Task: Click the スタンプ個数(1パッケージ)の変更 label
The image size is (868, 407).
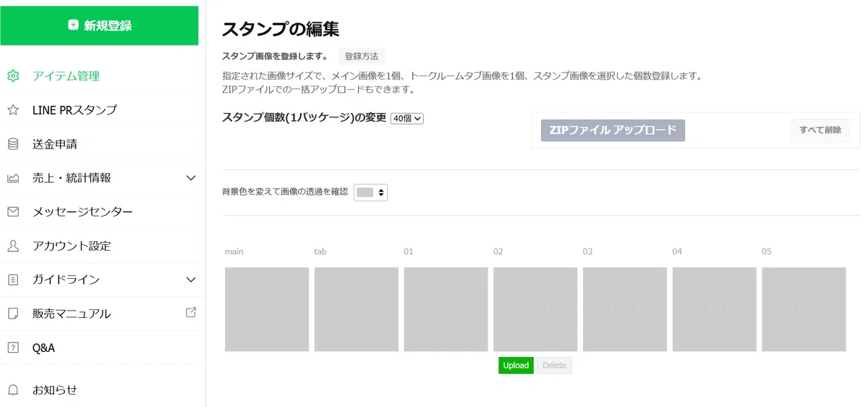Action: [x=304, y=118]
